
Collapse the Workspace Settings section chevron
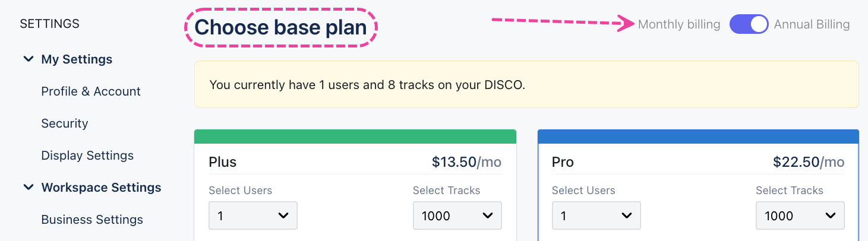coord(28,188)
